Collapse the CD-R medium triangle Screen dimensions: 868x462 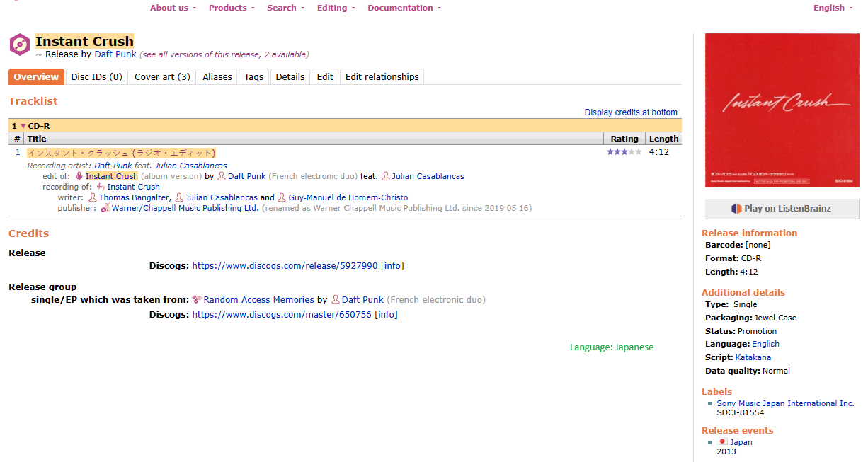tap(23, 126)
